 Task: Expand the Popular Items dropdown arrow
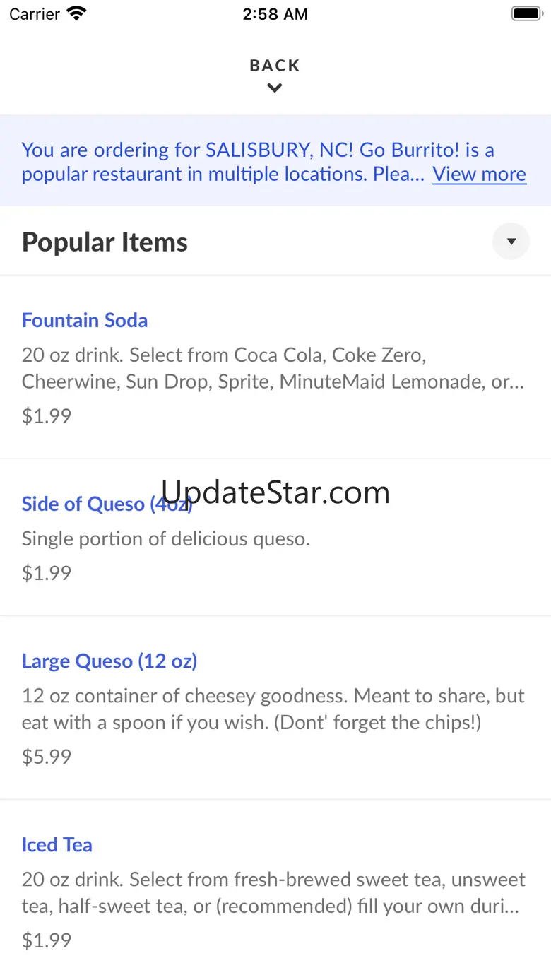(511, 242)
